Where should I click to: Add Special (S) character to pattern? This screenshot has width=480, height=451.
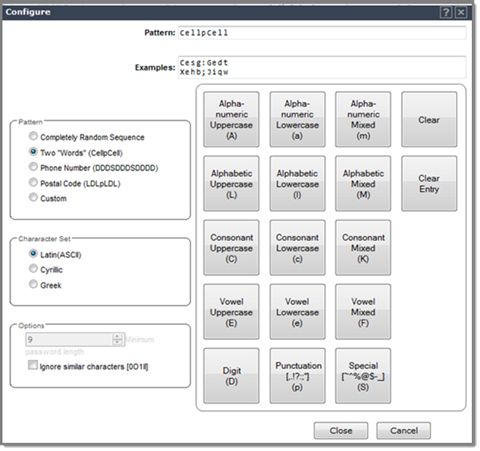tap(363, 376)
